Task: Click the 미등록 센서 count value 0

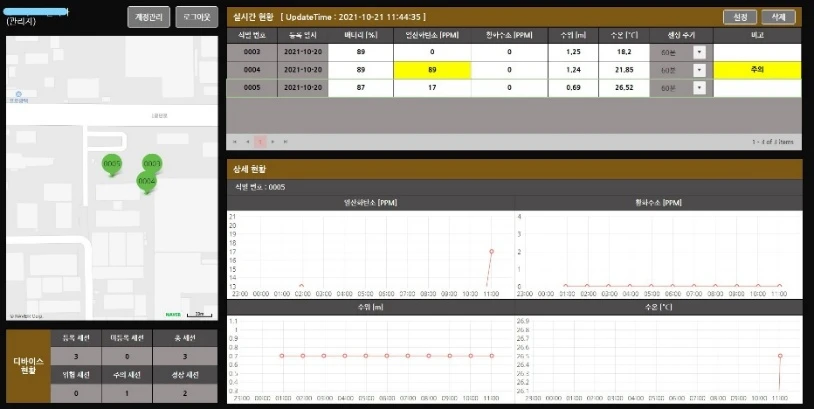Action: click(127, 357)
